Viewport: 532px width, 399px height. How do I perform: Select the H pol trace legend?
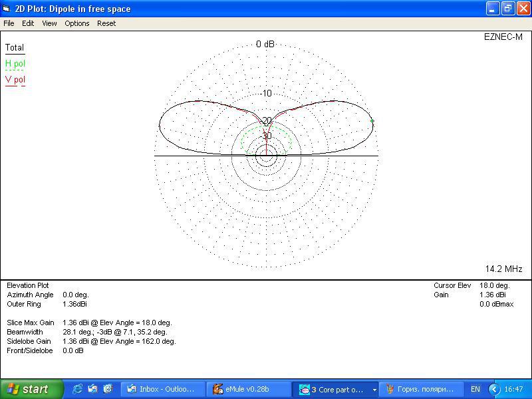tap(15, 64)
